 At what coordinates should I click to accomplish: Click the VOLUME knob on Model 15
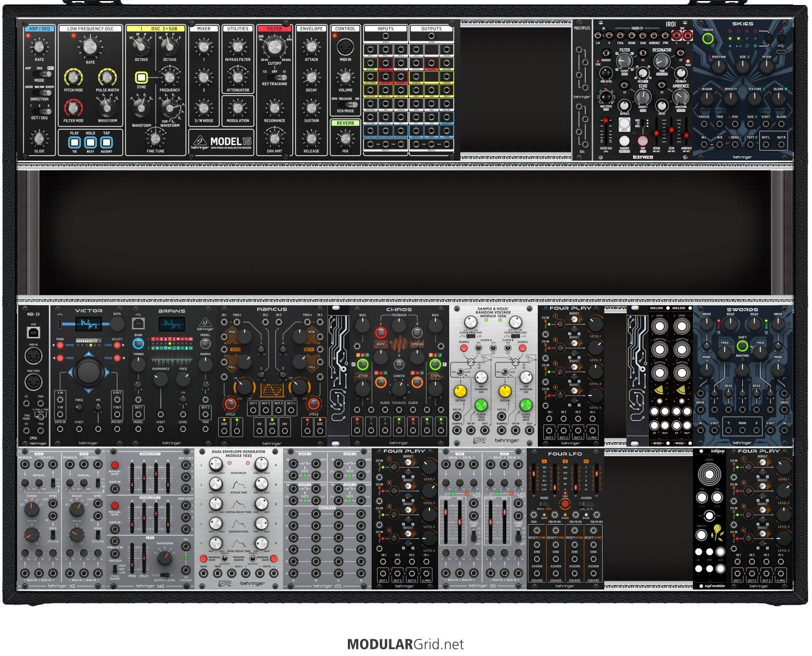tap(346, 78)
